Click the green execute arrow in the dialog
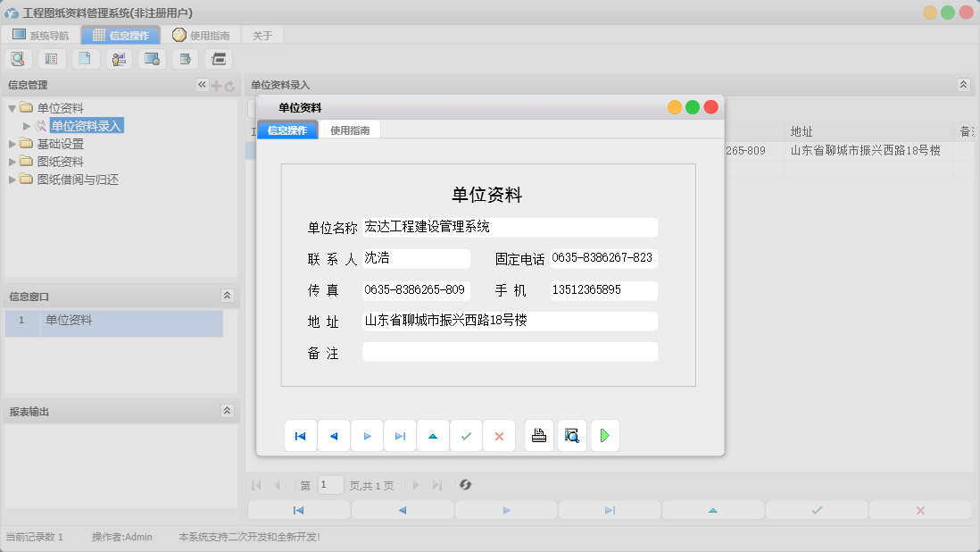The height and width of the screenshot is (552, 980). click(x=605, y=435)
